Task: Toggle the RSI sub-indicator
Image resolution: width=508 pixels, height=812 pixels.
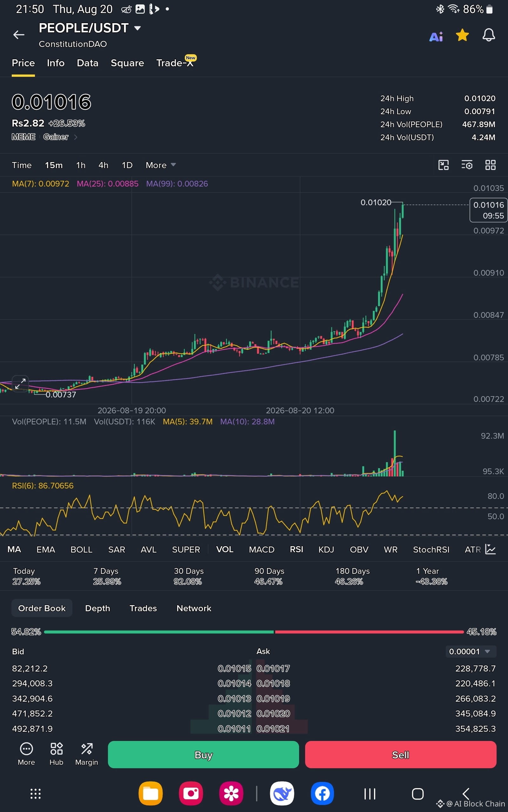Action: (x=296, y=549)
